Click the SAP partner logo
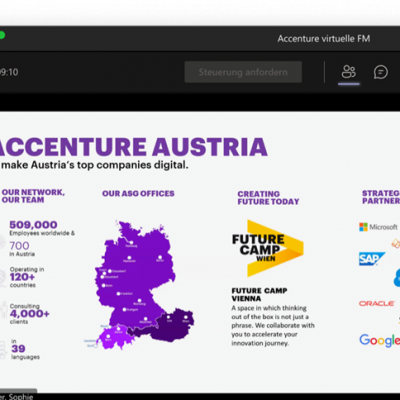Viewport: 400px width, 400px height. (x=372, y=259)
